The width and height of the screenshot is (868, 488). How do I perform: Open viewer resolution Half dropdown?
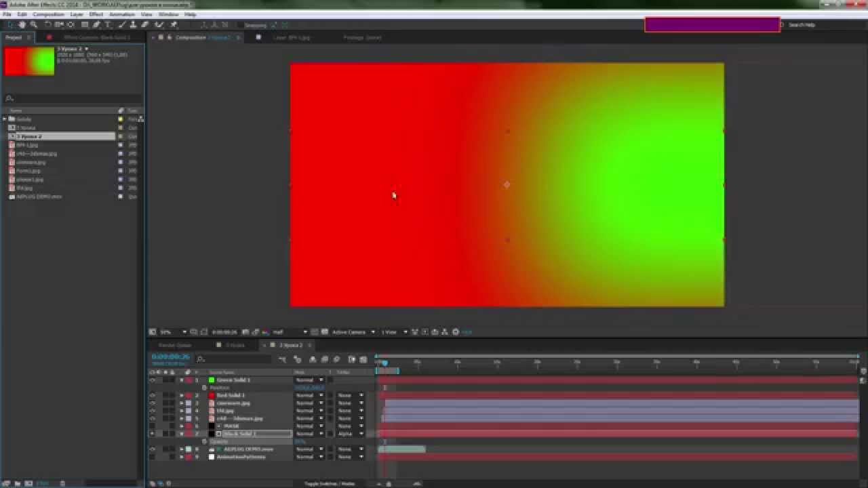[x=290, y=332]
